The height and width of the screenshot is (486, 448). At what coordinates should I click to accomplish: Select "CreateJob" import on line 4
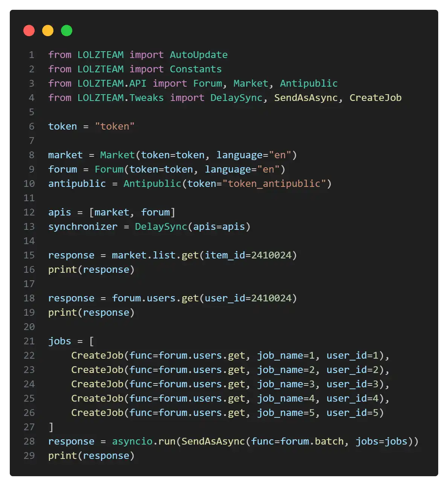[375, 98]
